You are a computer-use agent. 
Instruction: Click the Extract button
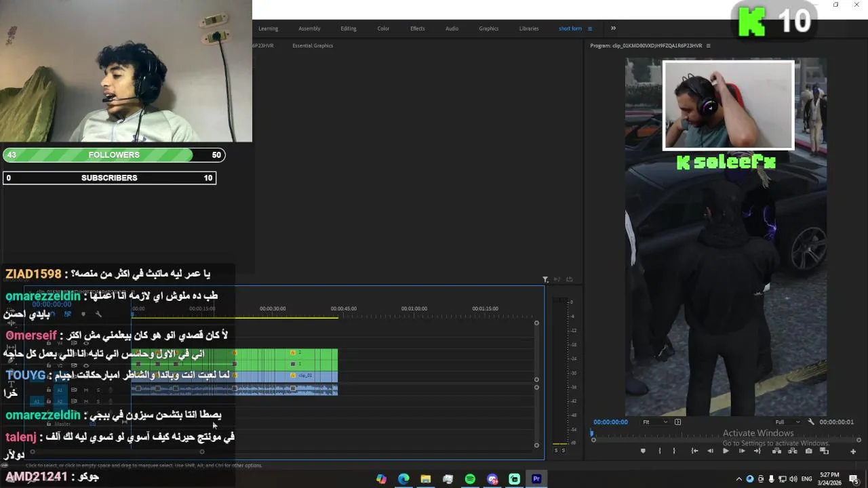[793, 451]
